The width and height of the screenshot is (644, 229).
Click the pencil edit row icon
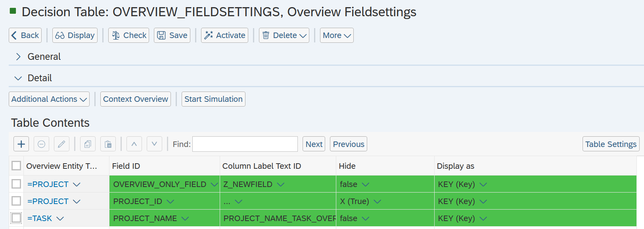click(61, 144)
